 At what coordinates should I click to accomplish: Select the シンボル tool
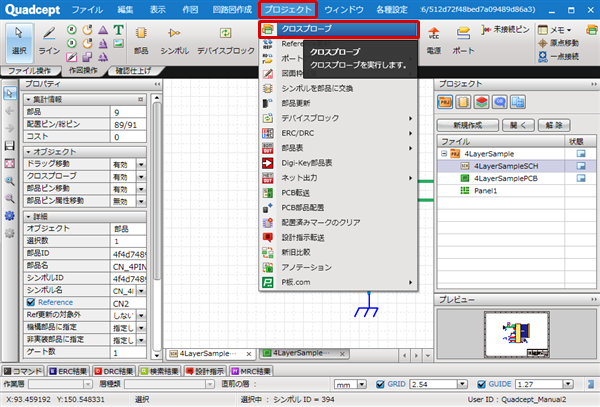click(174, 41)
